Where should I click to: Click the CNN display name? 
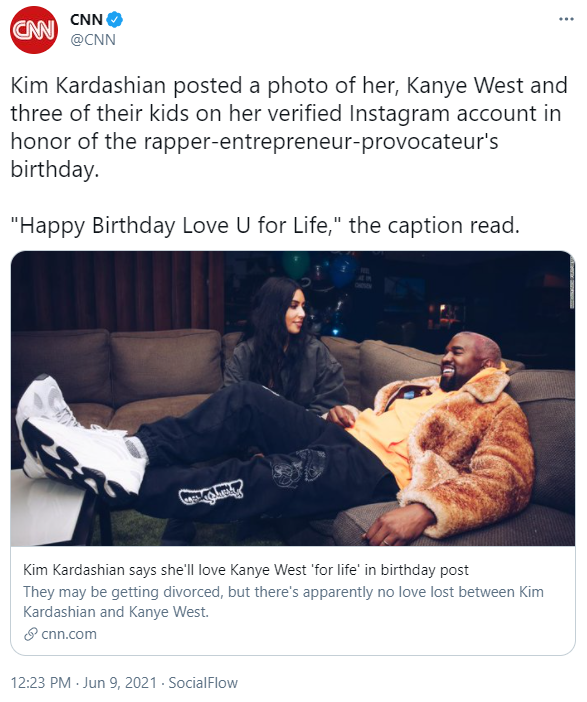click(x=86, y=20)
